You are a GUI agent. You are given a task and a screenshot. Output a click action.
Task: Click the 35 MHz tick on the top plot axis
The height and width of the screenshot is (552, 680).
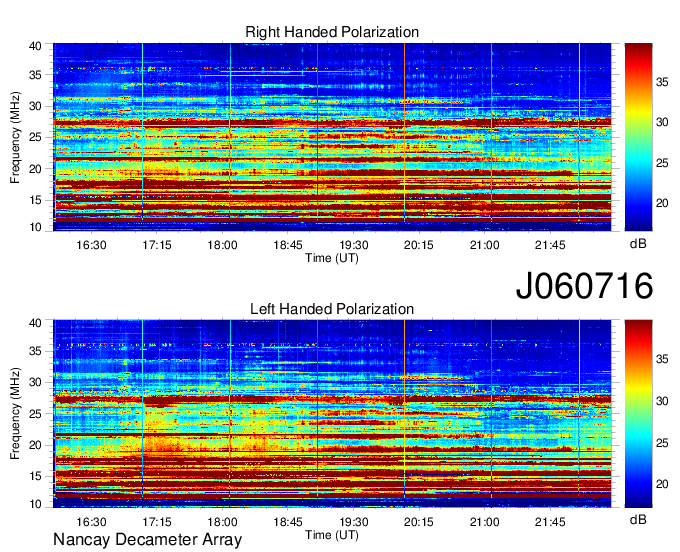point(35,75)
